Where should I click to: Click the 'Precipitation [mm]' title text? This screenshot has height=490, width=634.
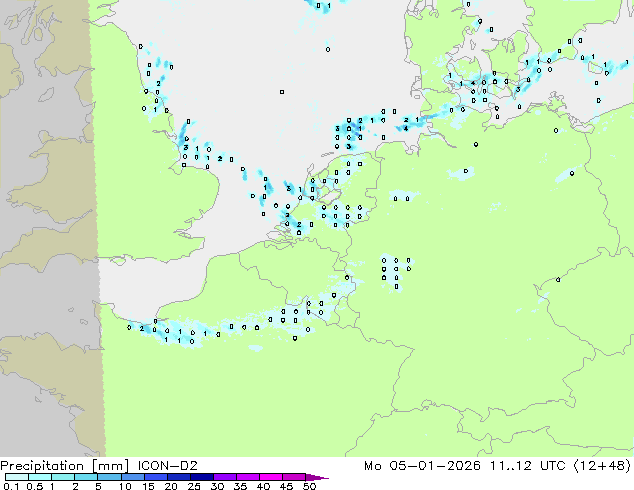(64, 466)
